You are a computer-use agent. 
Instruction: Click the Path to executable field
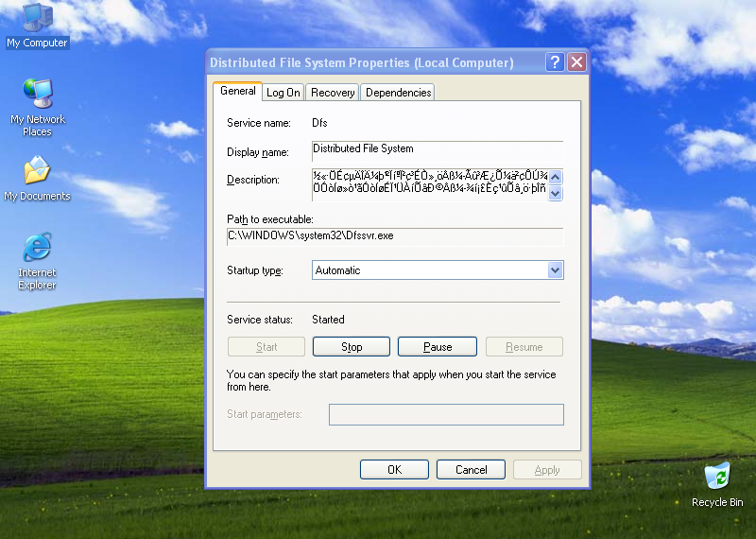pos(395,236)
